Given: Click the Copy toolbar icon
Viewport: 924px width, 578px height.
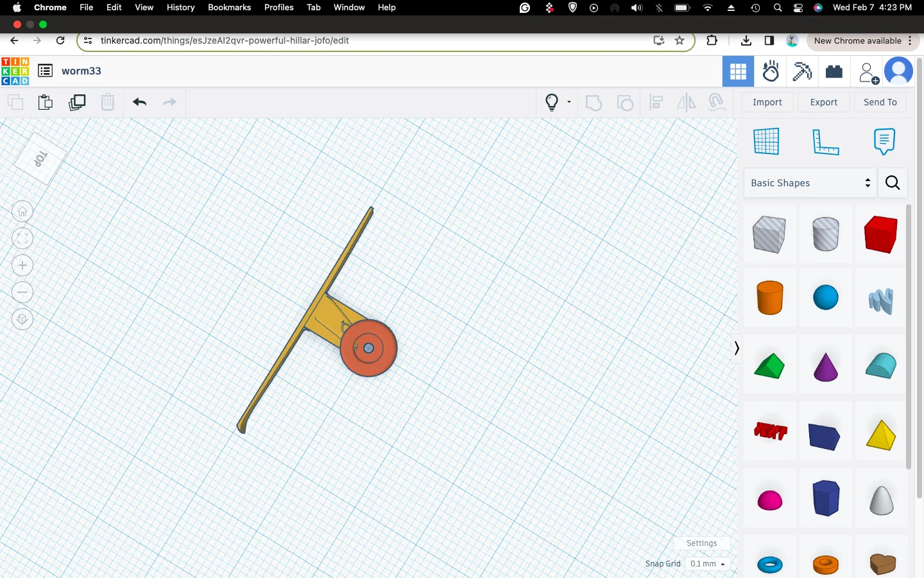Looking at the screenshot, I should coord(15,102).
